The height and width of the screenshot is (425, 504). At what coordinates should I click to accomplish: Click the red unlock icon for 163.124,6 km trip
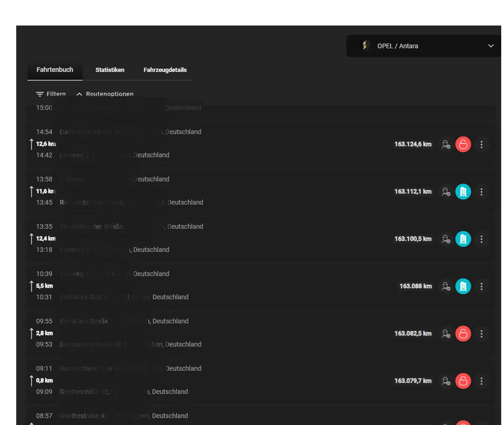coord(463,144)
